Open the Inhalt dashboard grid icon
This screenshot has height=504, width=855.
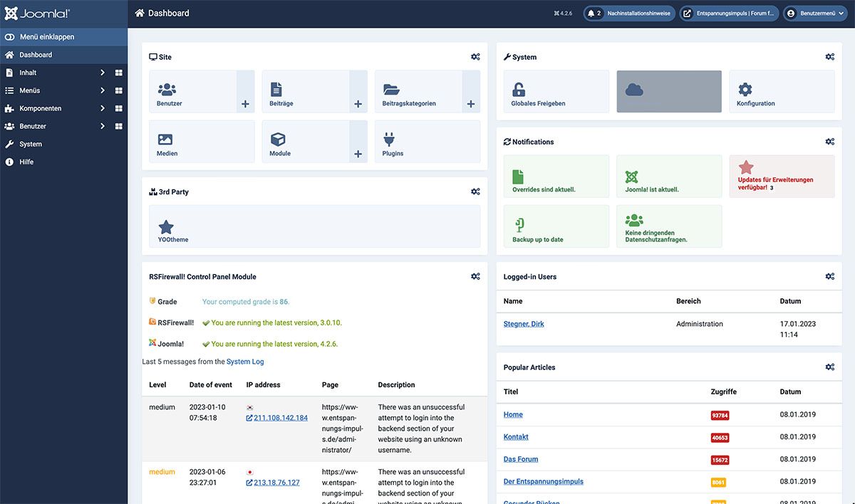point(119,73)
